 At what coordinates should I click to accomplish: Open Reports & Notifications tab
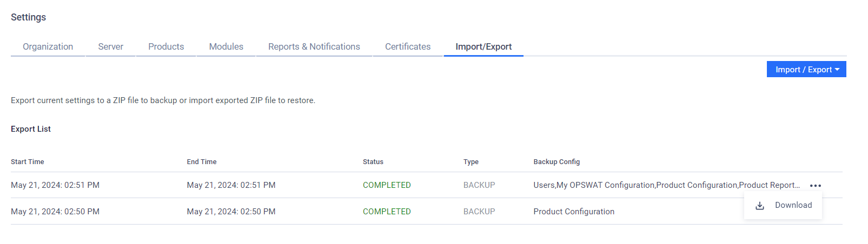coord(314,46)
